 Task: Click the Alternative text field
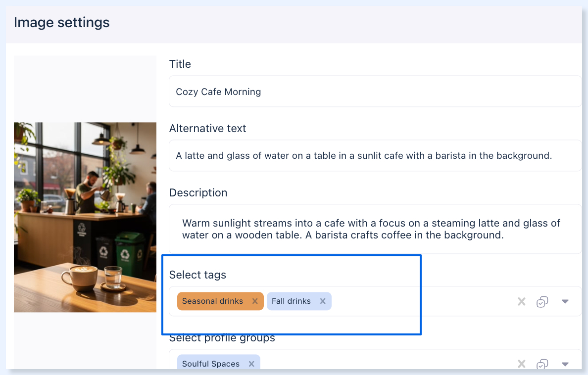point(375,155)
